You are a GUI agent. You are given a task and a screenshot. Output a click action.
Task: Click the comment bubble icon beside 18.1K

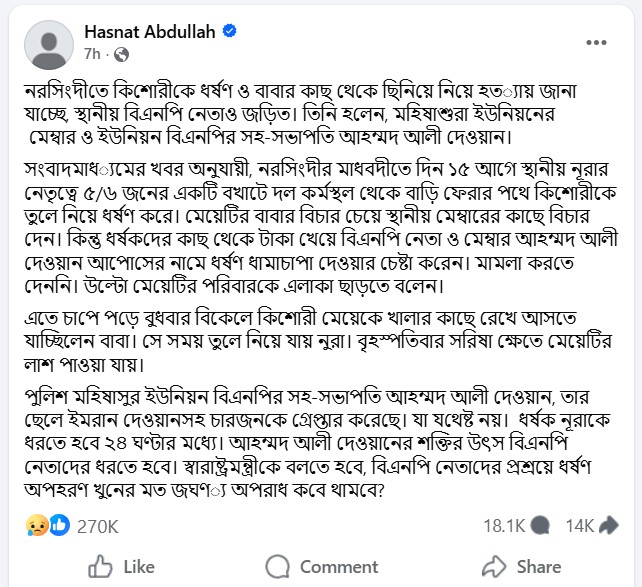pyautogui.click(x=540, y=525)
